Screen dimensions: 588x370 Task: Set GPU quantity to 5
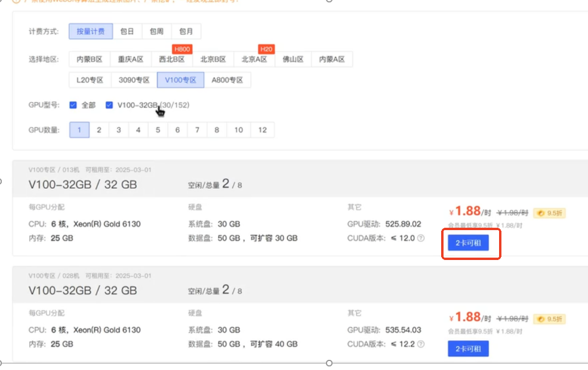(x=158, y=130)
